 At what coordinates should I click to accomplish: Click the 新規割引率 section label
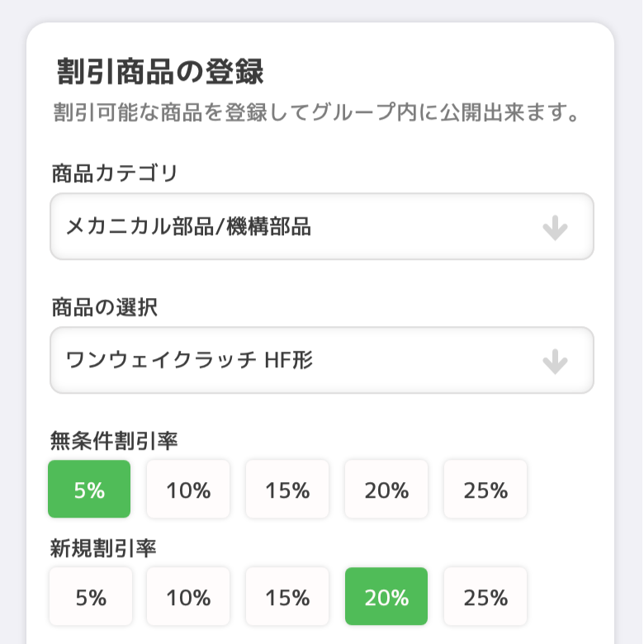point(103,549)
